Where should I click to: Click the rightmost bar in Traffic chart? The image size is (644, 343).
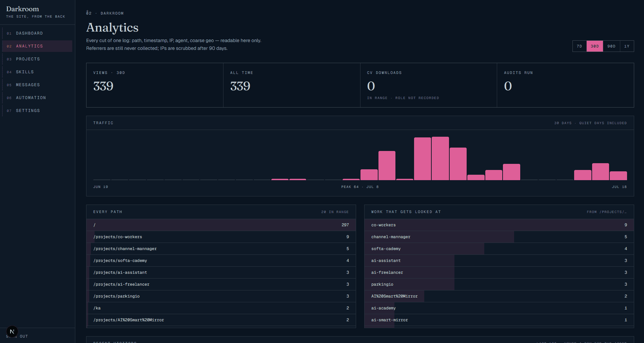coord(618,176)
